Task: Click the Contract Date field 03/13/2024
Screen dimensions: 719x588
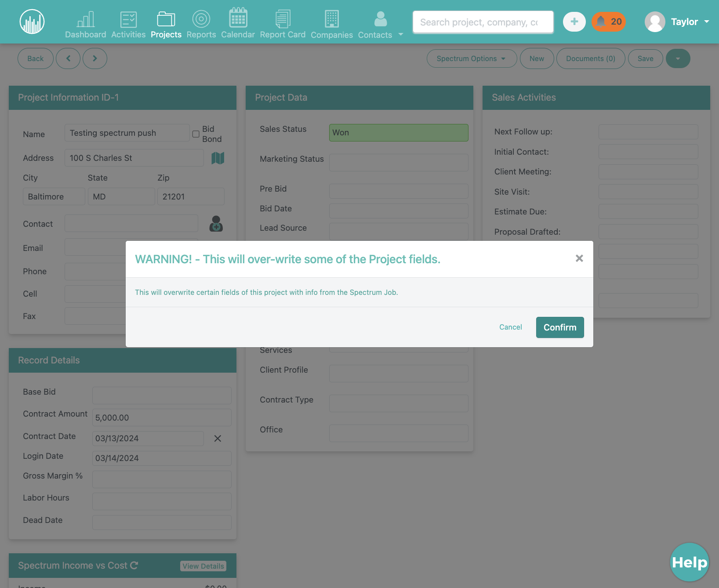Action: pos(148,439)
